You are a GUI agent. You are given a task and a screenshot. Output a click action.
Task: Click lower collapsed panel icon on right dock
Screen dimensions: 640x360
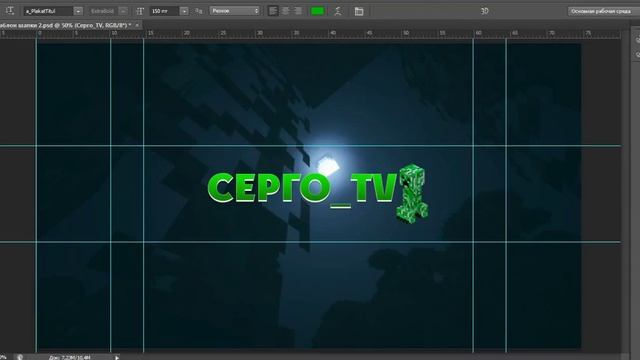click(637, 54)
